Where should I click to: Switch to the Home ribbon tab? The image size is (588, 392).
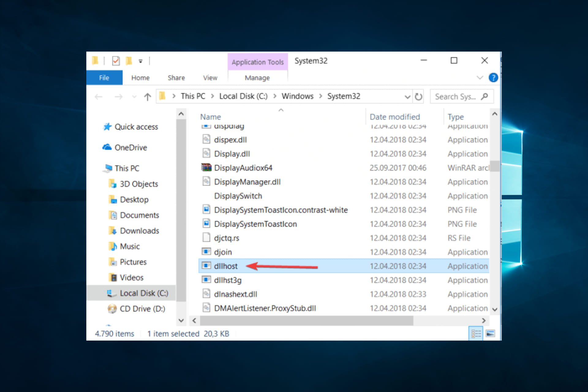click(140, 78)
